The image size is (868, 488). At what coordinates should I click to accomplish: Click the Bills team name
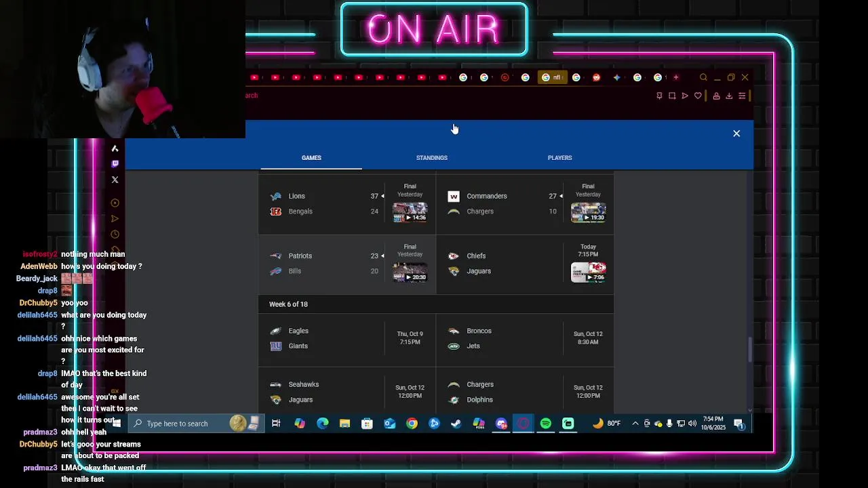pos(294,271)
